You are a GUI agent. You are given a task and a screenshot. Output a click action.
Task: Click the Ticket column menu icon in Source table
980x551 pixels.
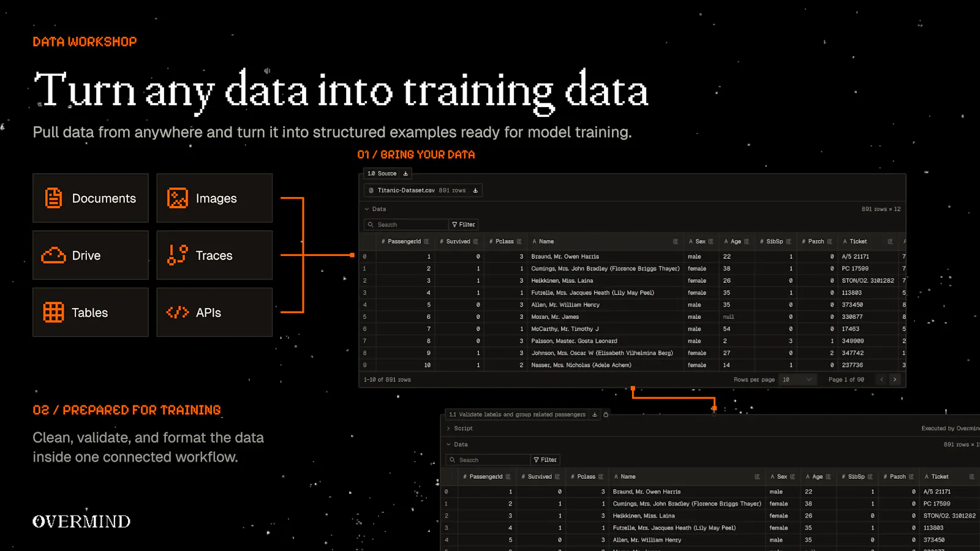point(891,242)
